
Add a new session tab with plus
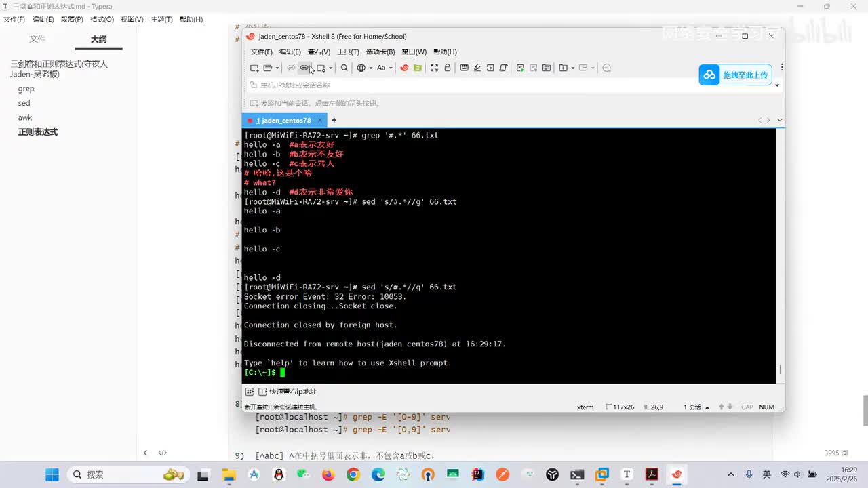pos(334,120)
